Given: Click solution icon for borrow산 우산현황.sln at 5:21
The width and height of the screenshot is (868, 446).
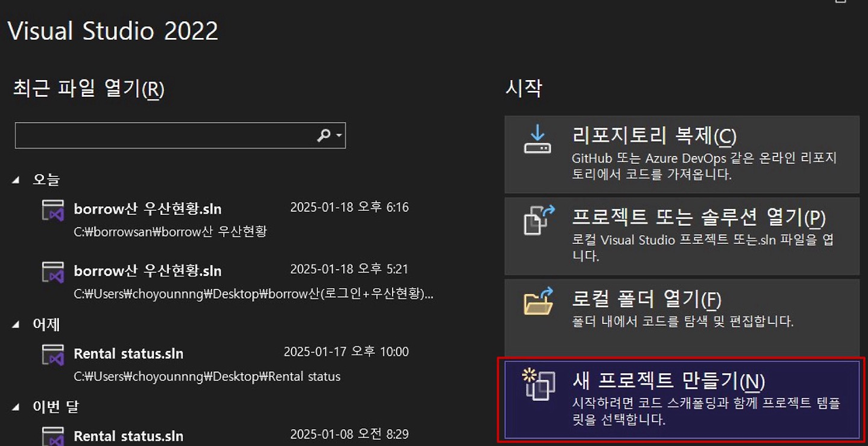Looking at the screenshot, I should tap(53, 272).
